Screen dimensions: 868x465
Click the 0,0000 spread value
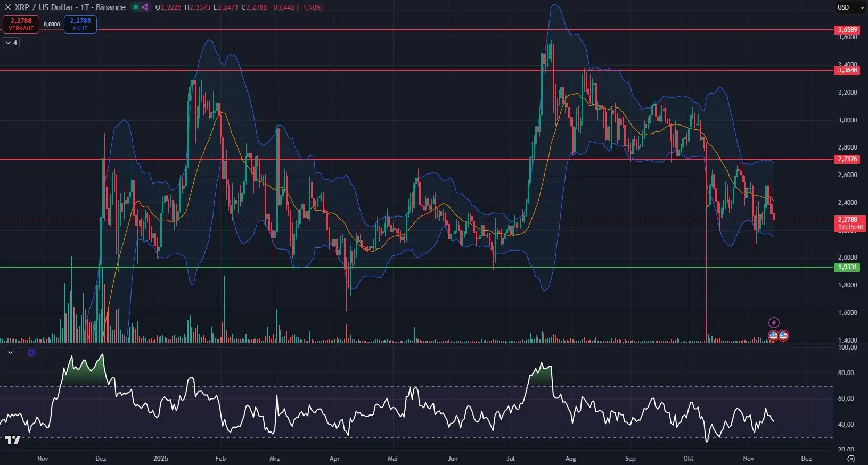click(x=52, y=24)
